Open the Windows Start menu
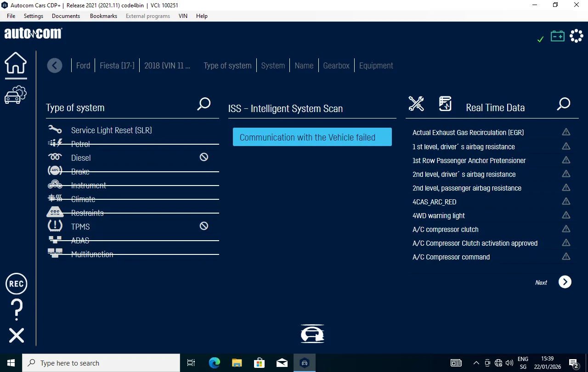The image size is (588, 372). click(x=11, y=363)
